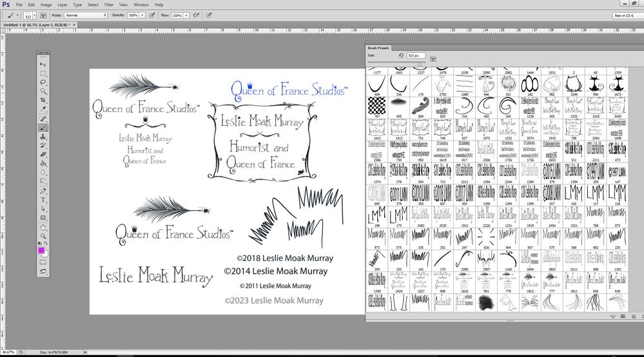Select the soft smudge brush preset 455

click(399, 108)
